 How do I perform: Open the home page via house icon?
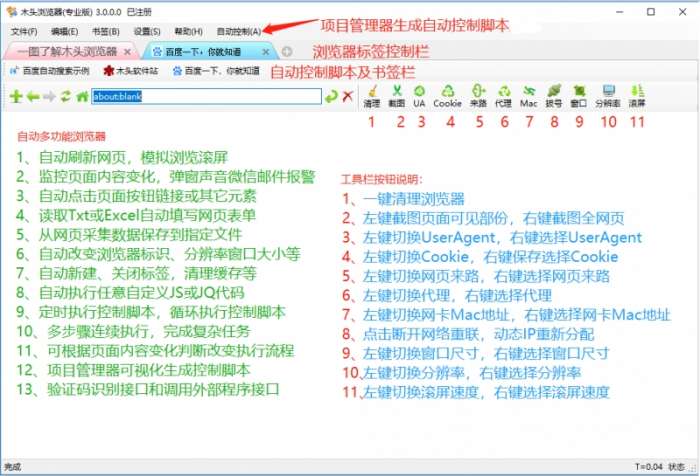click(82, 96)
